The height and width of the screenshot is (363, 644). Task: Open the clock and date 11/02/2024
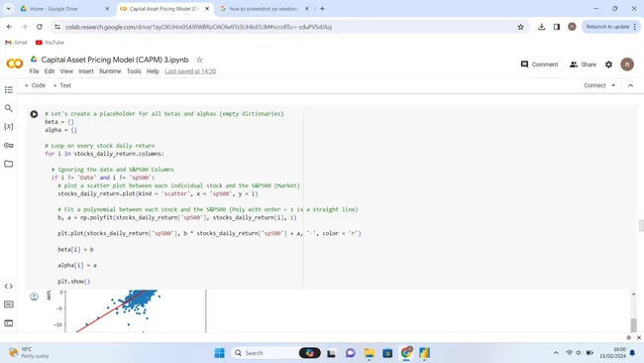click(612, 353)
